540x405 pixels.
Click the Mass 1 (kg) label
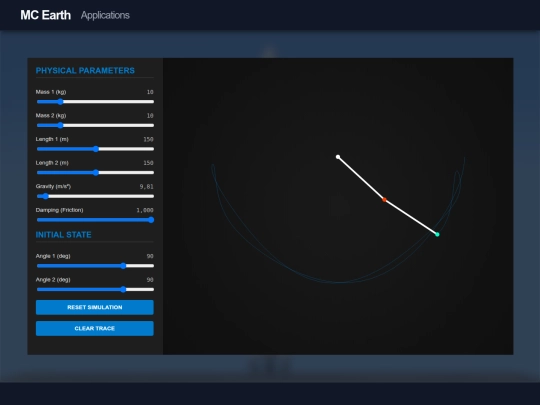[51, 92]
